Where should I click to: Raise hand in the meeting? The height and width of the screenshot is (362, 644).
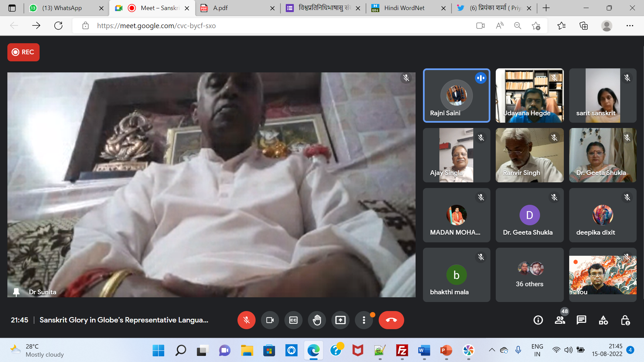coord(317,320)
